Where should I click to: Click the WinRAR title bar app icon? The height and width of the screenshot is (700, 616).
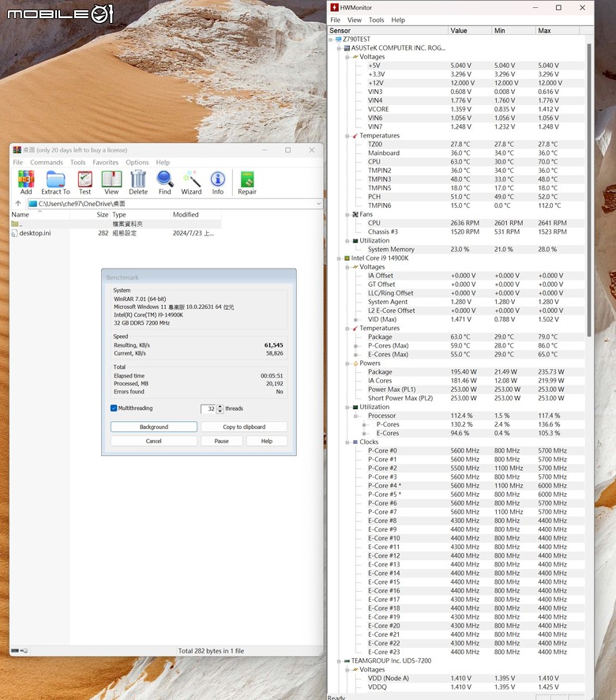[x=17, y=150]
